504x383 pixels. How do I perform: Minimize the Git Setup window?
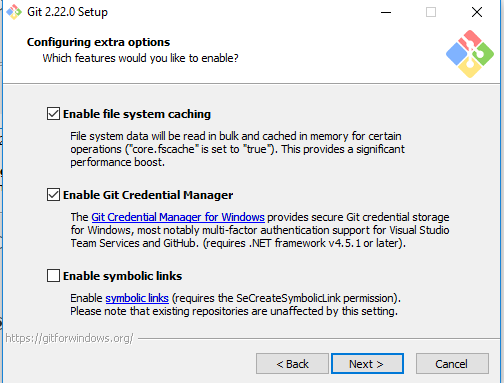[x=386, y=12]
